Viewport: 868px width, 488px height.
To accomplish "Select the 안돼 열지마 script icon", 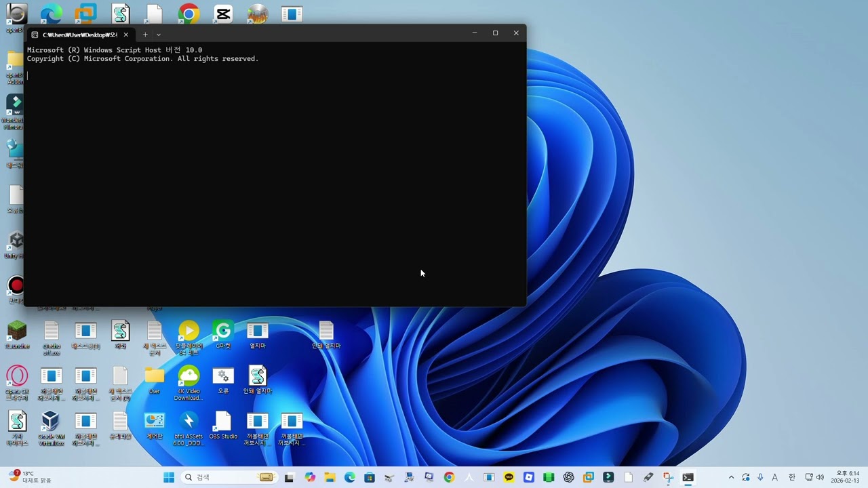I will pyautogui.click(x=258, y=380).
